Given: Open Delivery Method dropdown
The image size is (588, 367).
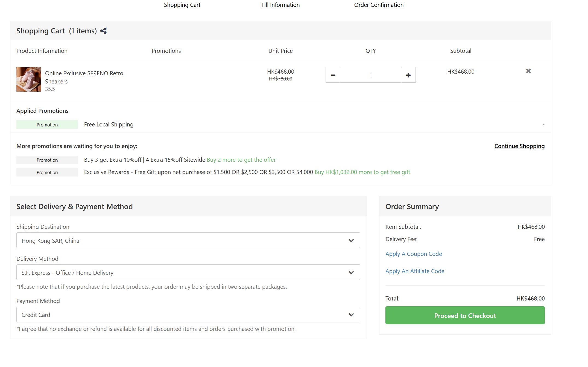Looking at the screenshot, I should click(x=188, y=272).
